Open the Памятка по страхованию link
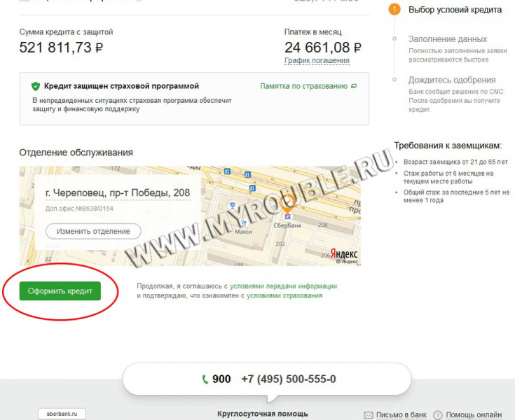This screenshot has width=515, height=420. tap(304, 86)
